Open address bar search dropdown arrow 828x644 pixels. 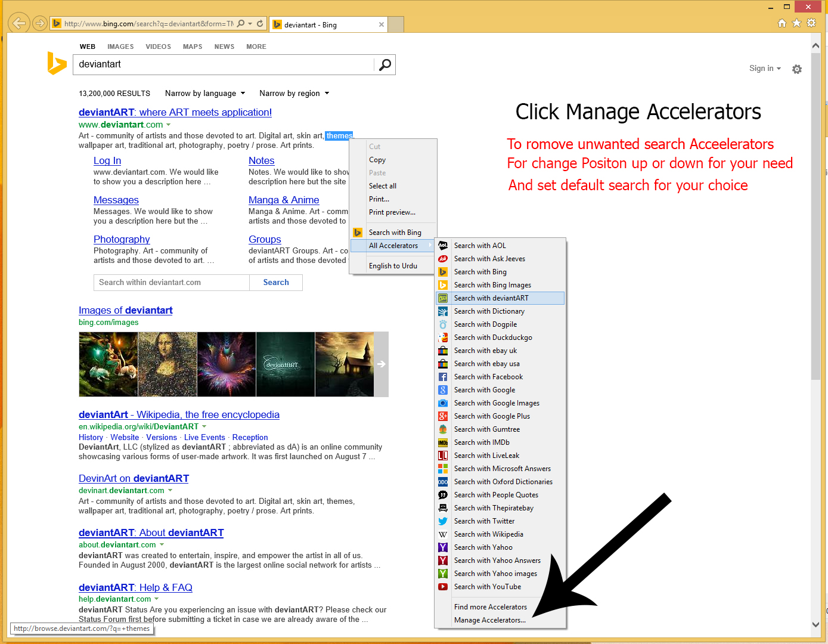pyautogui.click(x=250, y=24)
